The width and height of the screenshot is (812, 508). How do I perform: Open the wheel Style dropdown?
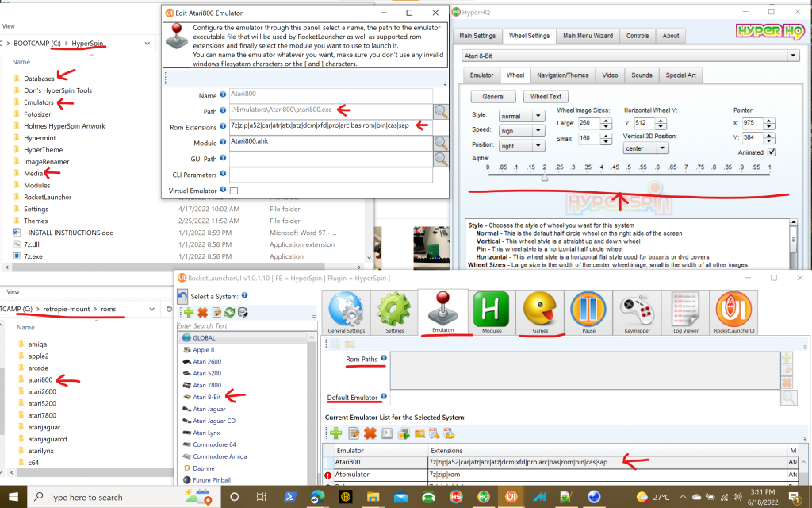coord(522,116)
